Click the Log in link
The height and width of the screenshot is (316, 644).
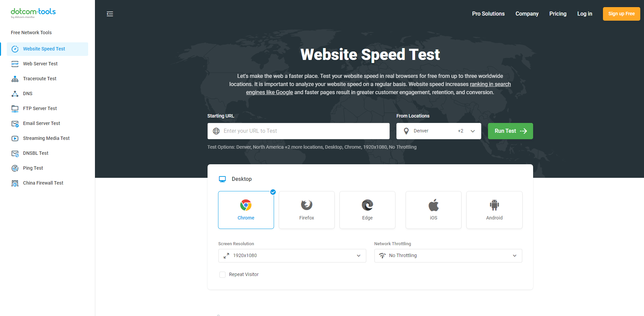(585, 14)
